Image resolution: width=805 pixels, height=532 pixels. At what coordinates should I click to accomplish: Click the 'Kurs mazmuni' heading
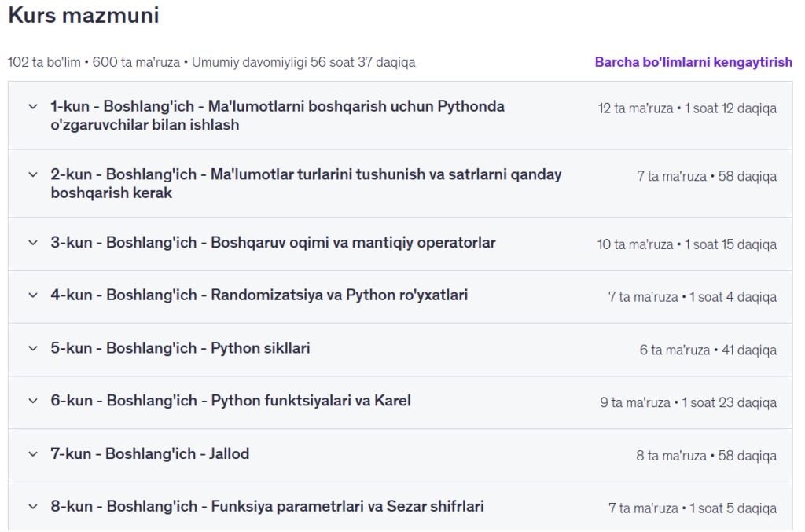pyautogui.click(x=83, y=15)
